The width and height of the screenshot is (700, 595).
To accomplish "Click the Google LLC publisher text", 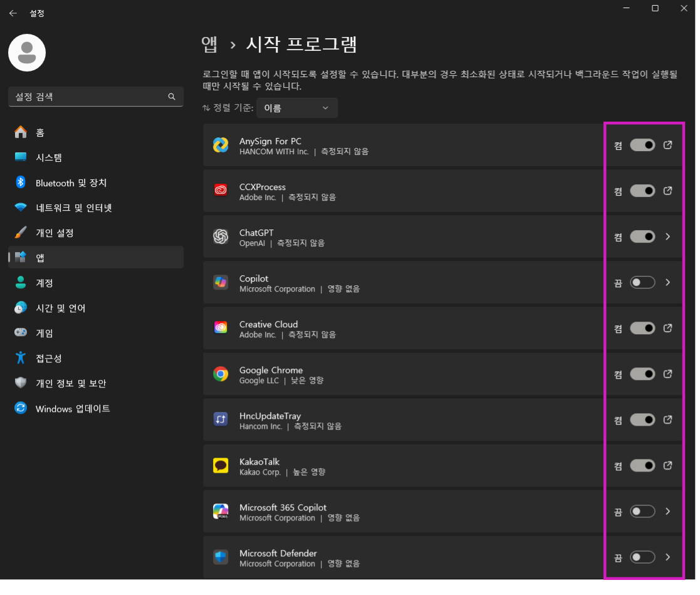I will 259,381.
